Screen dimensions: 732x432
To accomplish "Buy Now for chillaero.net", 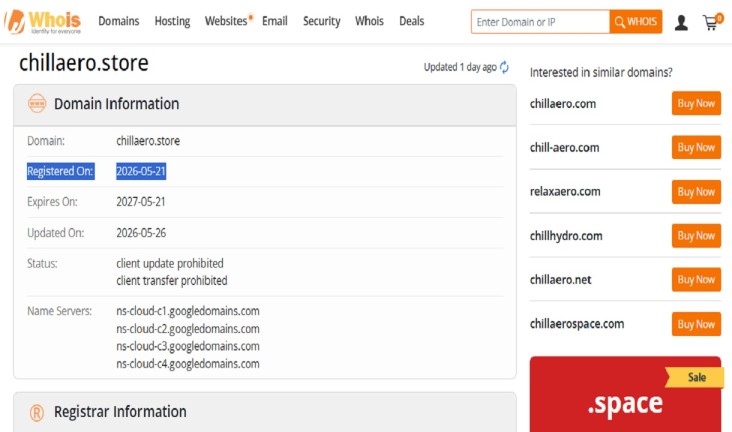I will 696,279.
